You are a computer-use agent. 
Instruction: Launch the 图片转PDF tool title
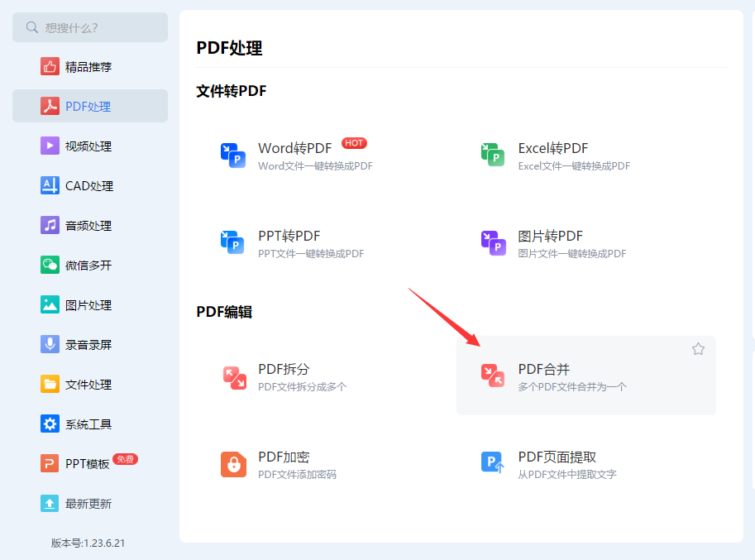(x=551, y=236)
